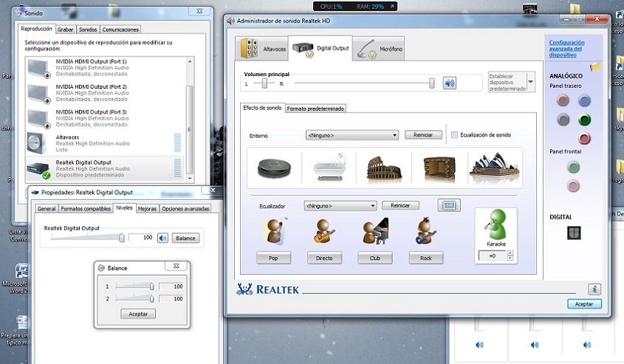Open the graphic equalizer view button
Viewport: 624px width, 364px height.
449,205
